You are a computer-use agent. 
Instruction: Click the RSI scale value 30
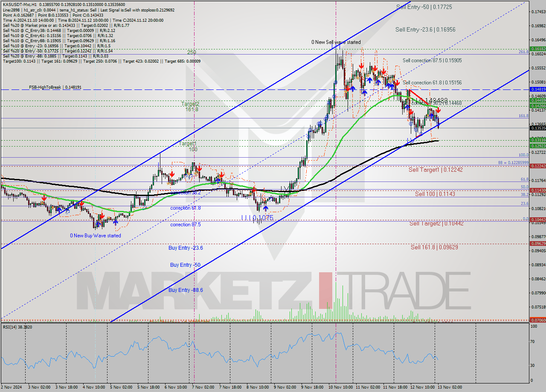(533, 365)
